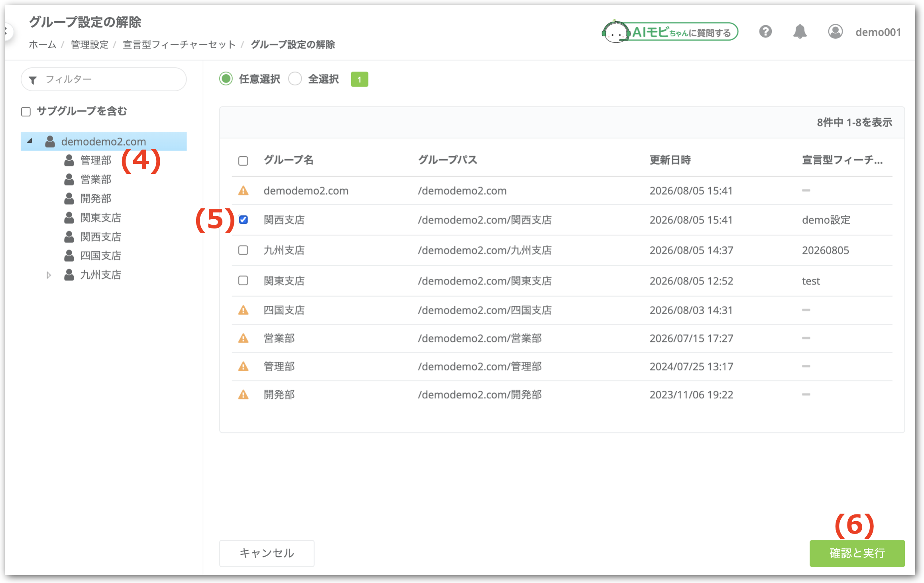Open the demo001 user account icon

835,32
